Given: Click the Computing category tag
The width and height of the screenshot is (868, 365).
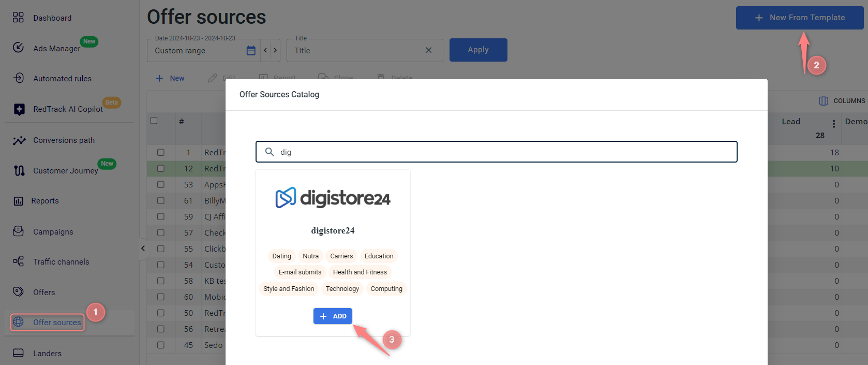Looking at the screenshot, I should click(x=386, y=289).
